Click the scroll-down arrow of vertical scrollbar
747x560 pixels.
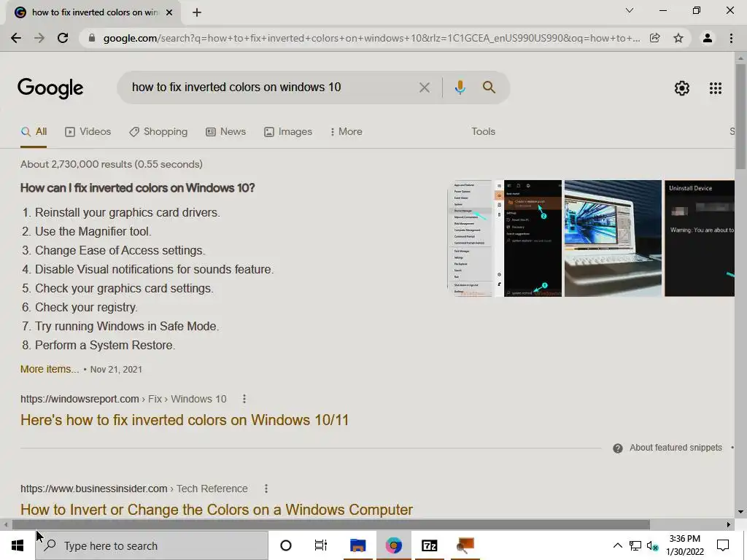coord(740,513)
